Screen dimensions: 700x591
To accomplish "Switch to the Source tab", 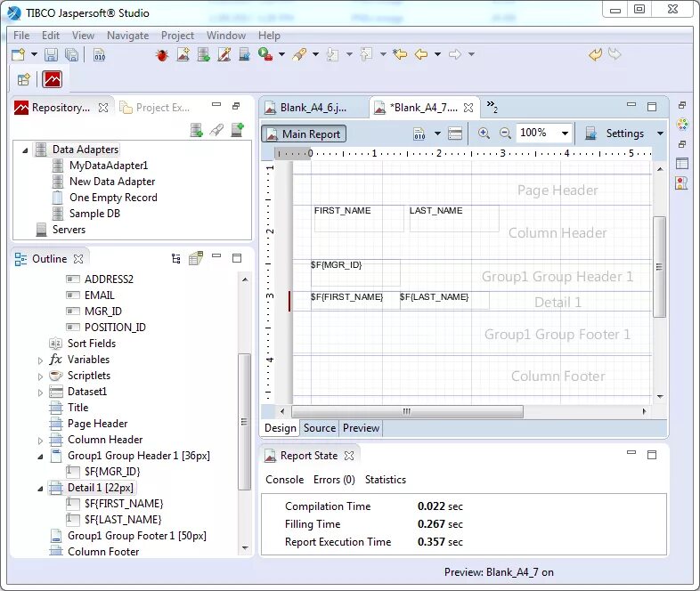I will [319, 428].
